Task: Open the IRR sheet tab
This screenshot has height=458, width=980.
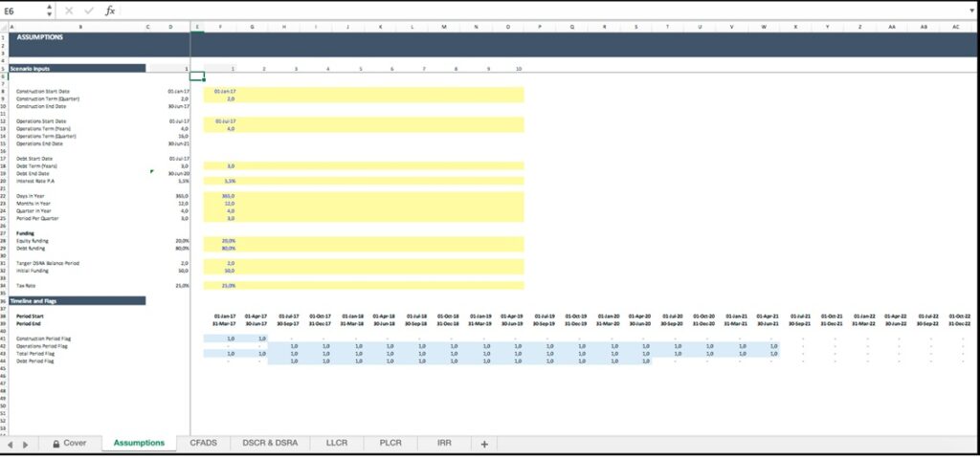Action: [x=443, y=444]
